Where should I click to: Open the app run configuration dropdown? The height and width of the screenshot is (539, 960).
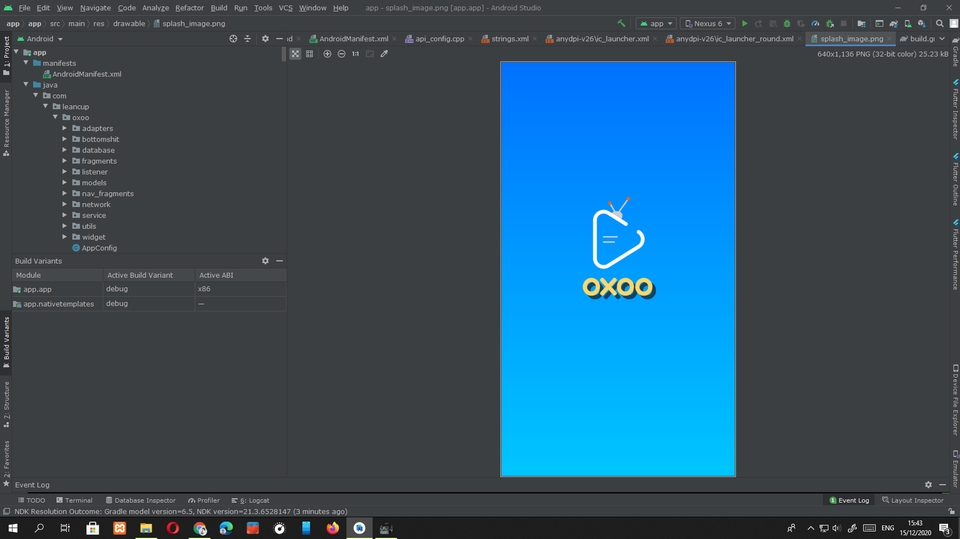656,23
